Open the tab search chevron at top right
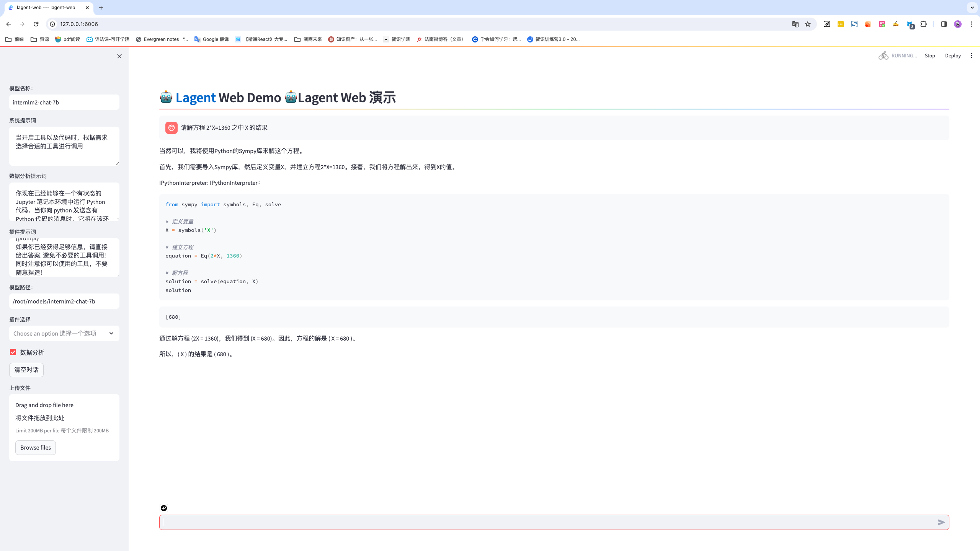The width and height of the screenshot is (980, 551). (972, 8)
